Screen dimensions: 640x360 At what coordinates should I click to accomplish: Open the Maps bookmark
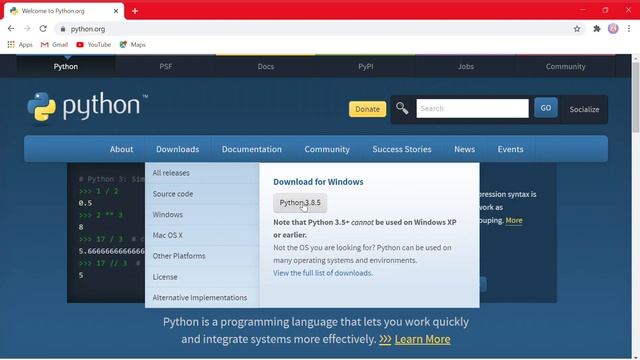[x=133, y=44]
